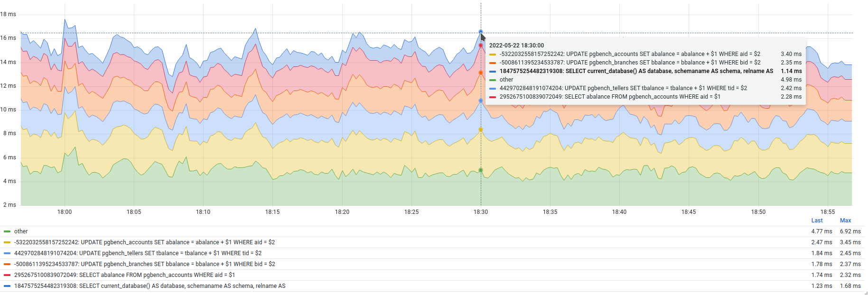Sort the legend by the Last column
The image size is (868, 295).
coord(817,221)
